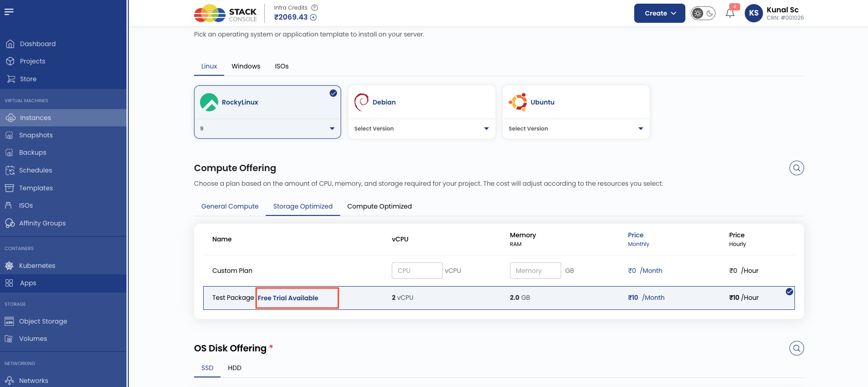
Task: Switch to Linux tab
Action: (x=209, y=66)
